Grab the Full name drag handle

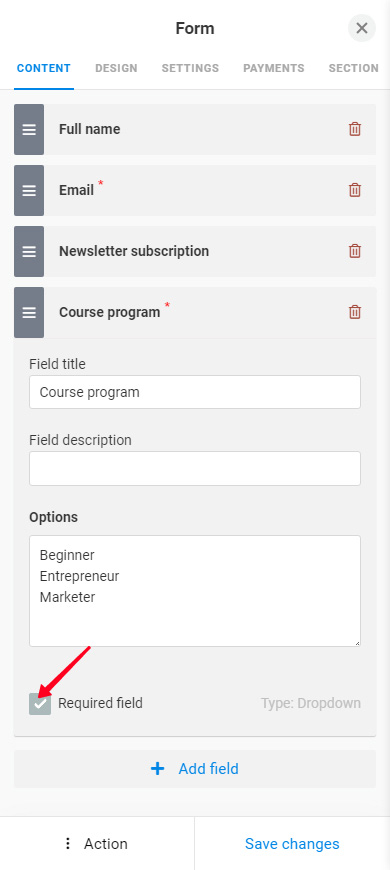pyautogui.click(x=29, y=129)
